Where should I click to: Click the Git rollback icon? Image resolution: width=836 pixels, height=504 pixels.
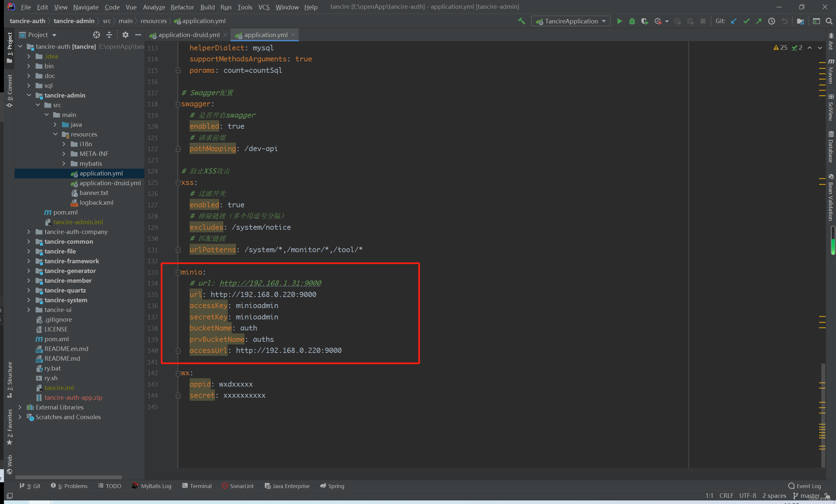coord(784,21)
